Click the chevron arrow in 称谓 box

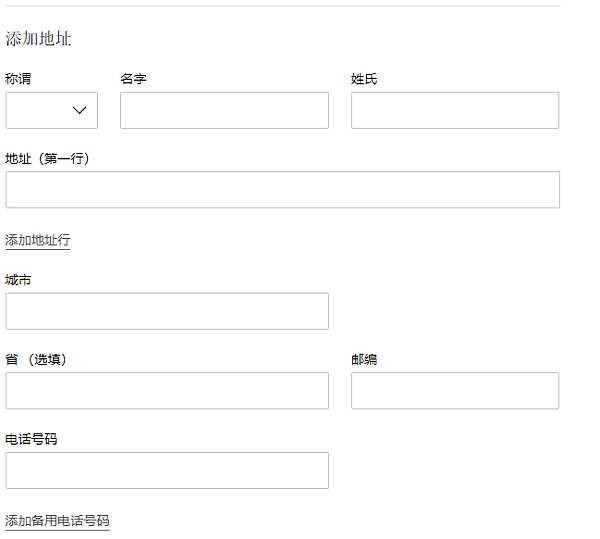click(x=80, y=111)
